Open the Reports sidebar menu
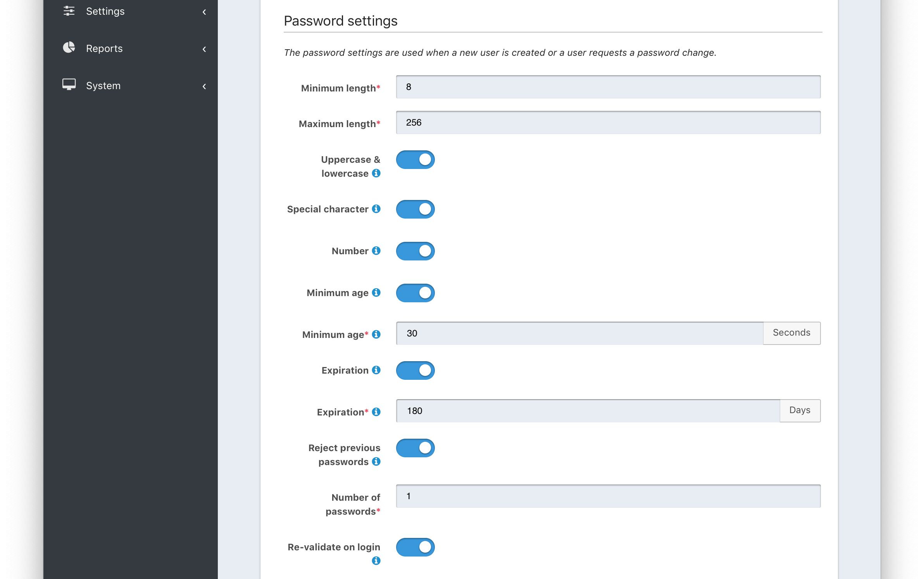This screenshot has height=579, width=924. click(x=131, y=48)
